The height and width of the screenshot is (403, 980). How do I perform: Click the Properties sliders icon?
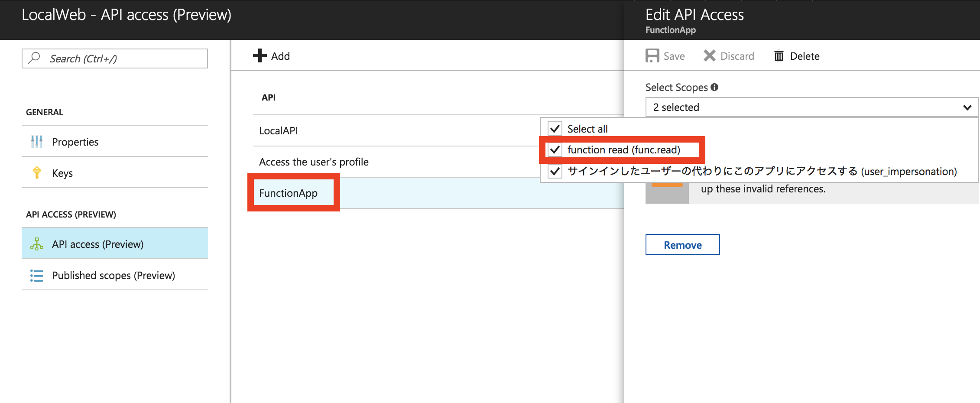tap(37, 141)
